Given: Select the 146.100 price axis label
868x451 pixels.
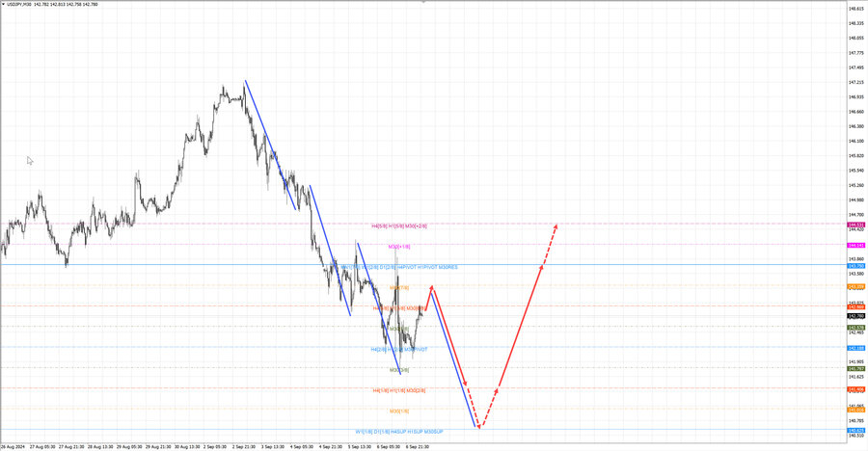Looking at the screenshot, I should point(856,141).
